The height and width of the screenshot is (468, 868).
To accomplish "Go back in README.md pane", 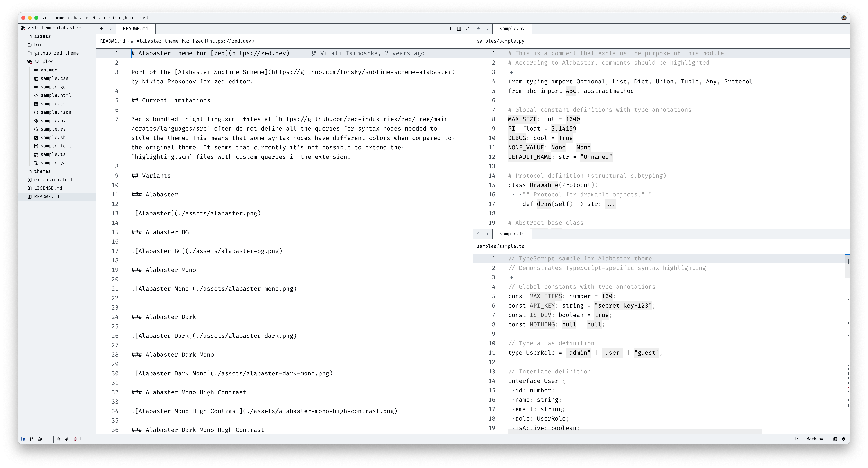I will pos(102,29).
